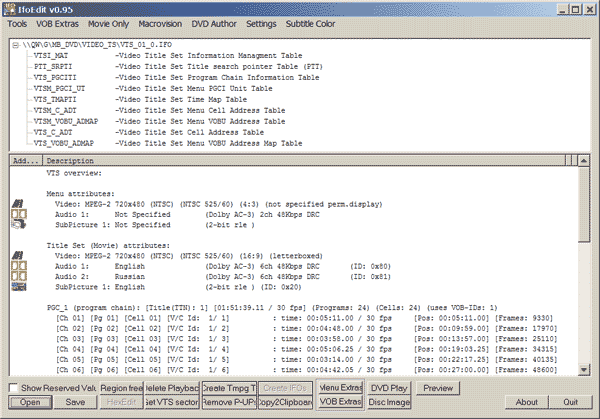The width and height of the screenshot is (600, 419).
Task: Click the Quit button
Action: click(x=571, y=402)
